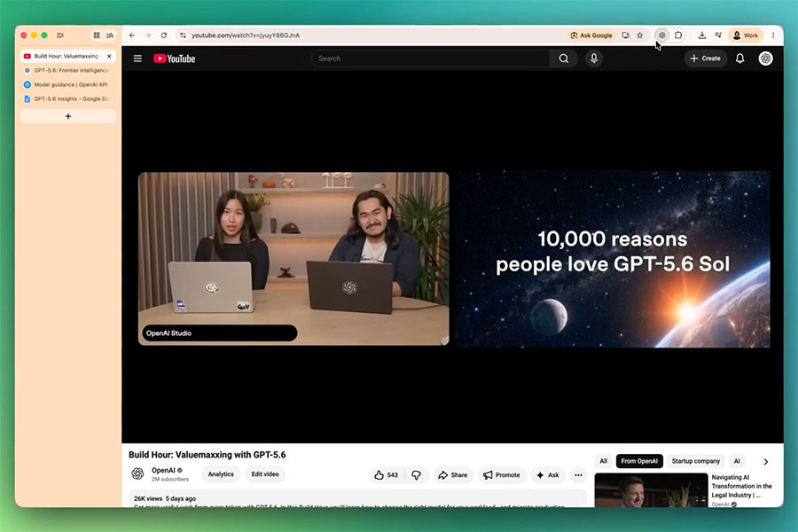Viewport: 798px width, 532px height.
Task: Click the Promote button
Action: tap(502, 475)
